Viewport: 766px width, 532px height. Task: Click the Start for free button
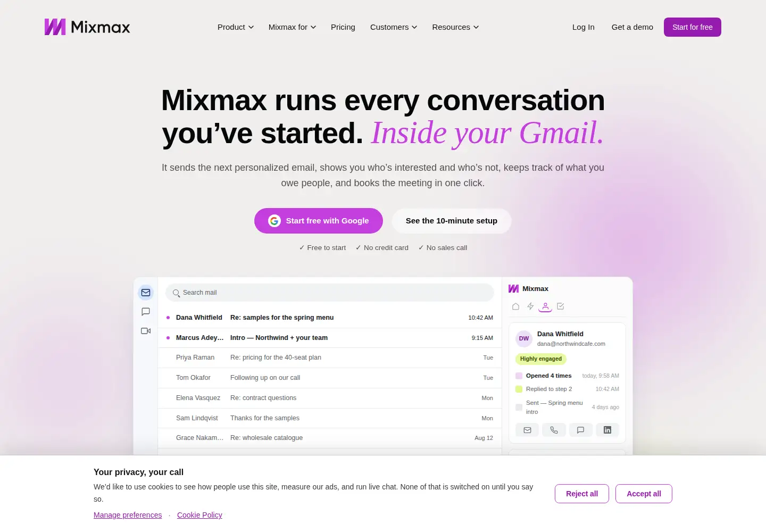pyautogui.click(x=693, y=27)
